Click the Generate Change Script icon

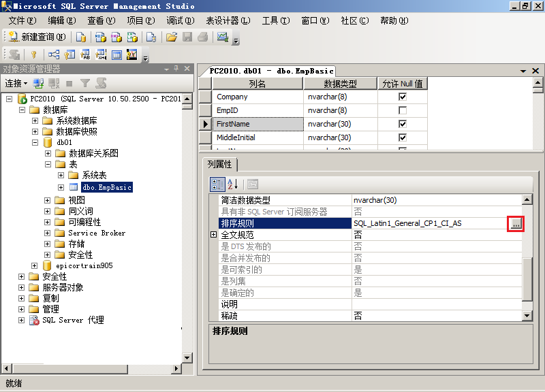(14, 54)
